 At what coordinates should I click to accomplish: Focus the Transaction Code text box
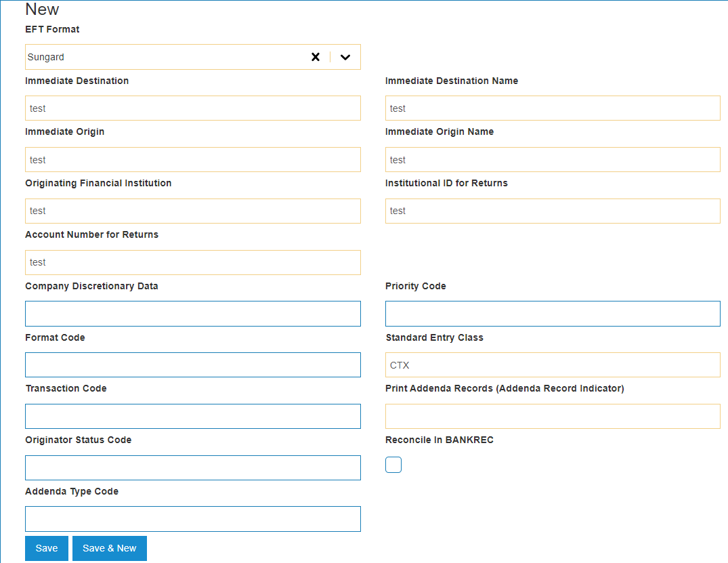pyautogui.click(x=193, y=416)
